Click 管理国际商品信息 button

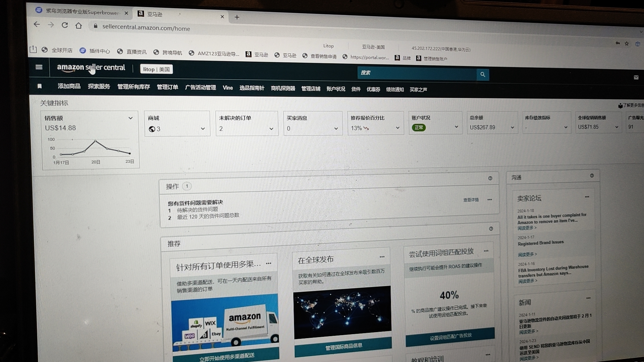point(343,346)
